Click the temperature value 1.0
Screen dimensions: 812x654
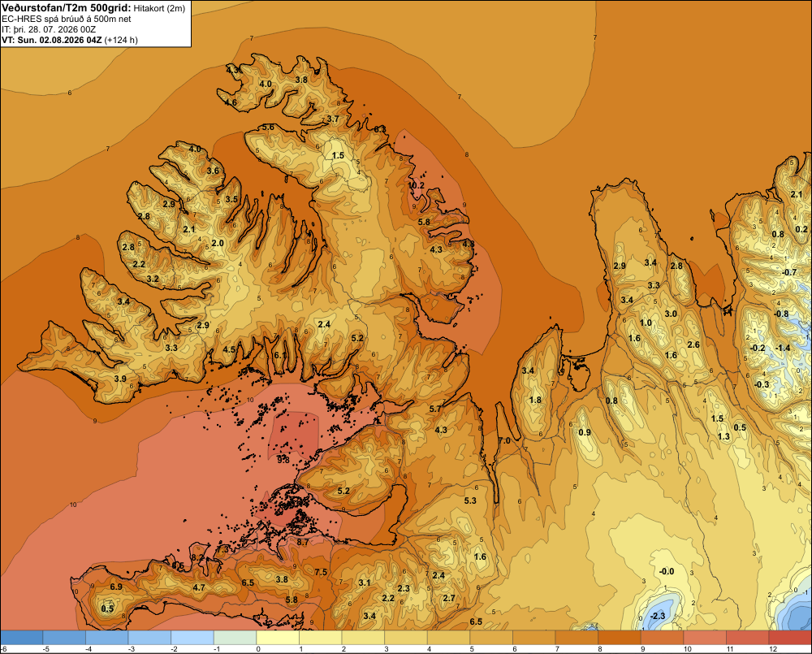pyautogui.click(x=646, y=323)
